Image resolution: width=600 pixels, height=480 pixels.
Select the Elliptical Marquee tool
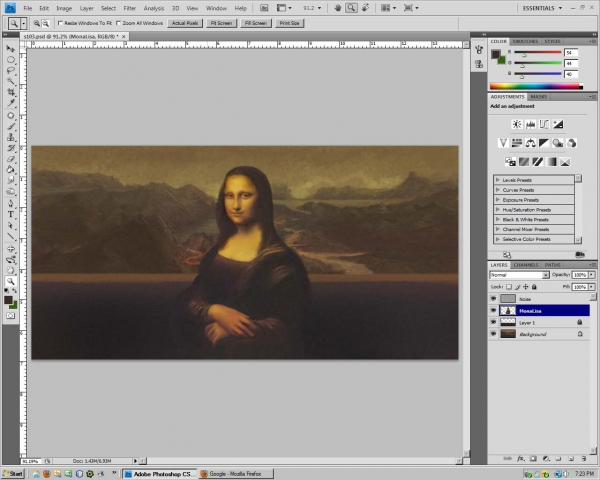click(x=10, y=60)
